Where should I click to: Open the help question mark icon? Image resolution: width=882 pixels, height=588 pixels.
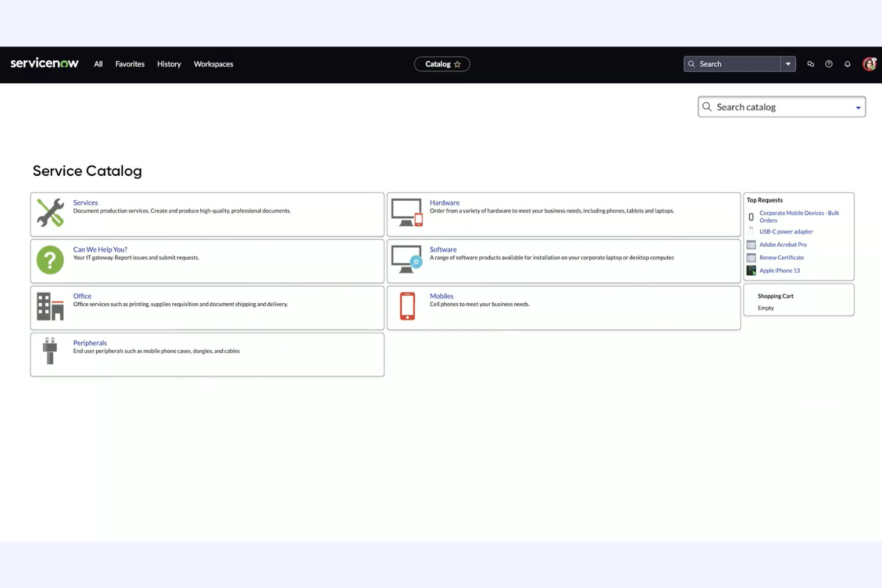[828, 64]
